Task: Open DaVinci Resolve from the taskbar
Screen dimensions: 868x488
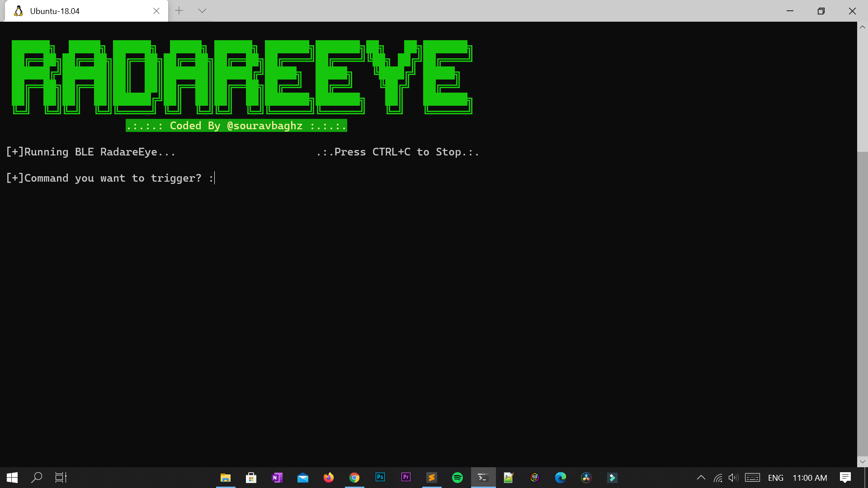Action: click(x=586, y=478)
